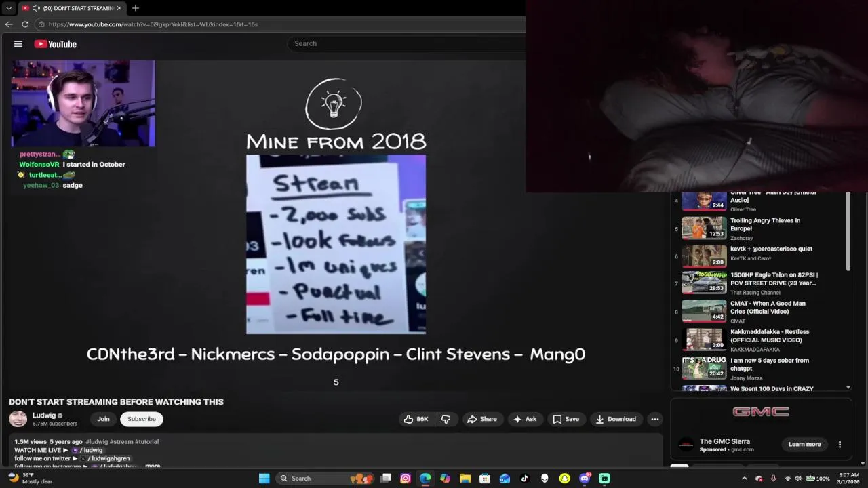This screenshot has height=488, width=868.
Task: Launch Instagram from the taskbar
Action: coord(406,479)
